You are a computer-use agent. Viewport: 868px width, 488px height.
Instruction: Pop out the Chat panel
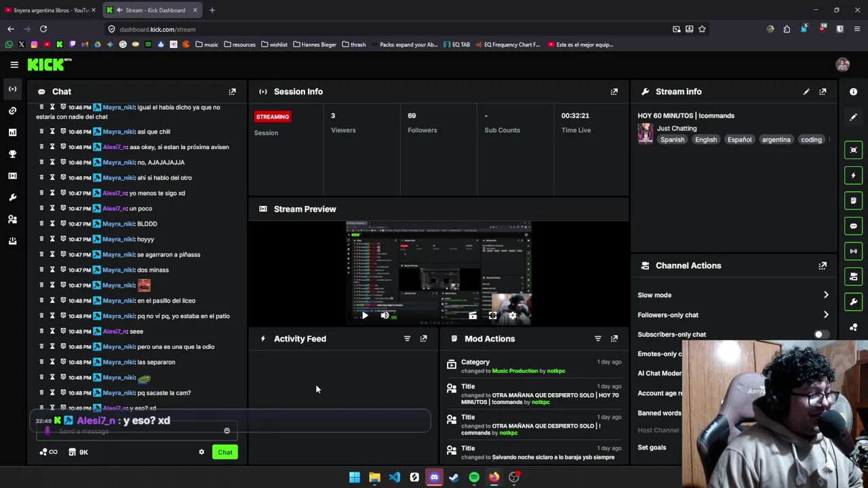[x=232, y=91]
